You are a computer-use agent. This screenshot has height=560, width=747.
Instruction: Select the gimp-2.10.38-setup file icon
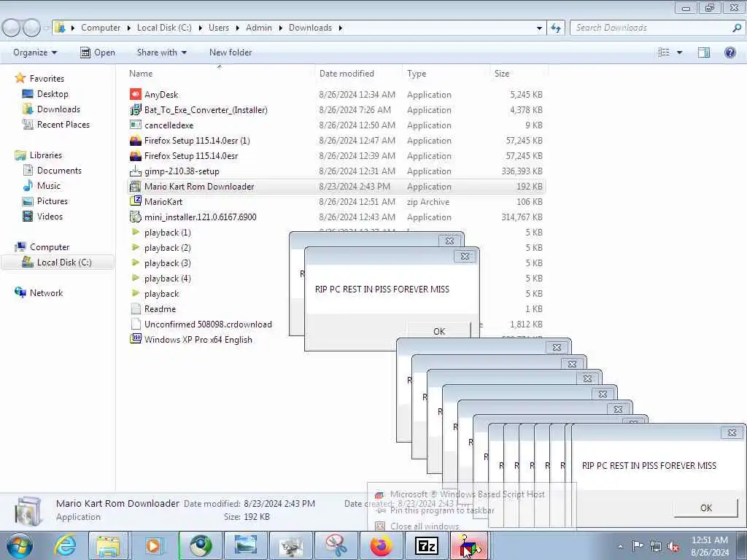coord(135,171)
